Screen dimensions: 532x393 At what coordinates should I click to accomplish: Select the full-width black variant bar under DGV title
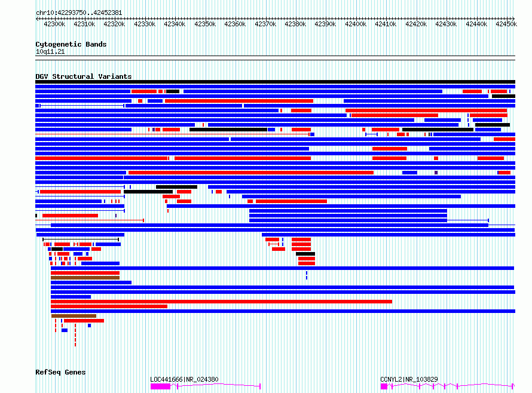click(x=275, y=82)
